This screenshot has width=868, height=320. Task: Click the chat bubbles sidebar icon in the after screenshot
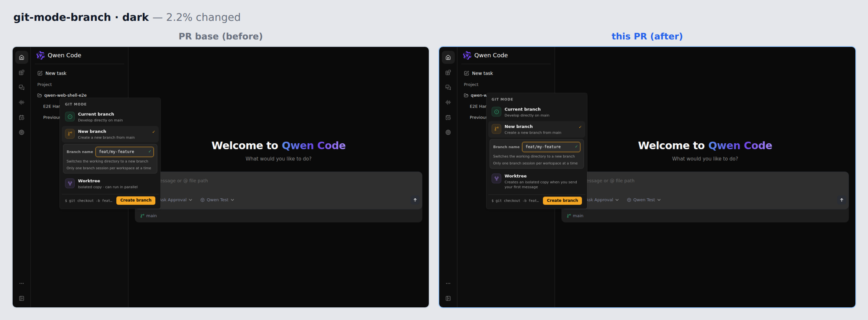tap(448, 87)
